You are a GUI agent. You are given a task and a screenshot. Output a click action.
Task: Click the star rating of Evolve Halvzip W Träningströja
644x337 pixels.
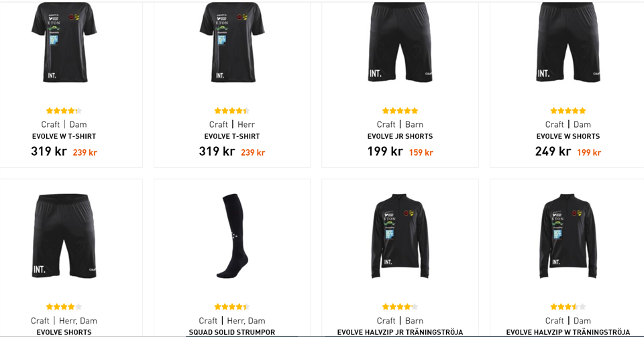click(x=568, y=307)
